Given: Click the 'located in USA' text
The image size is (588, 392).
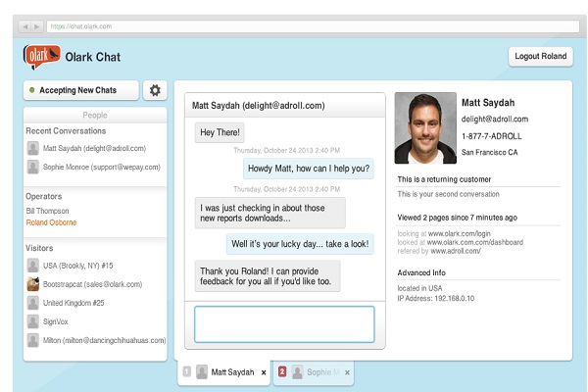Looking at the screenshot, I should pos(419,288).
